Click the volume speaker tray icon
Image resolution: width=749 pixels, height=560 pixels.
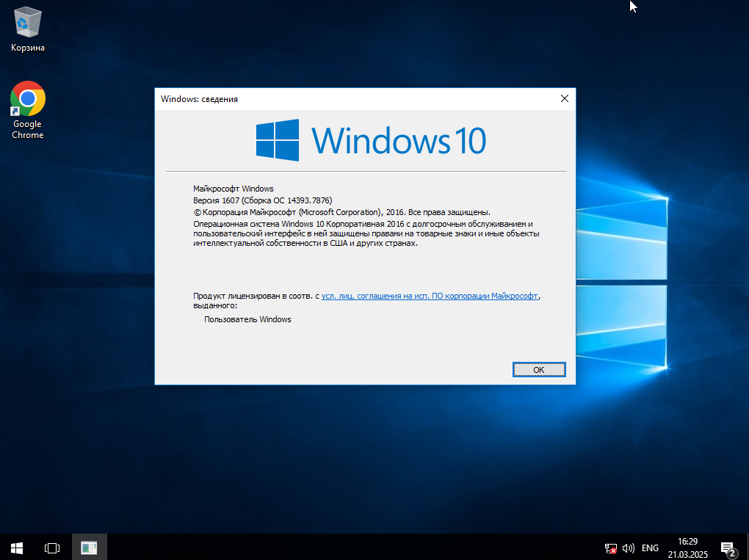pos(628,548)
